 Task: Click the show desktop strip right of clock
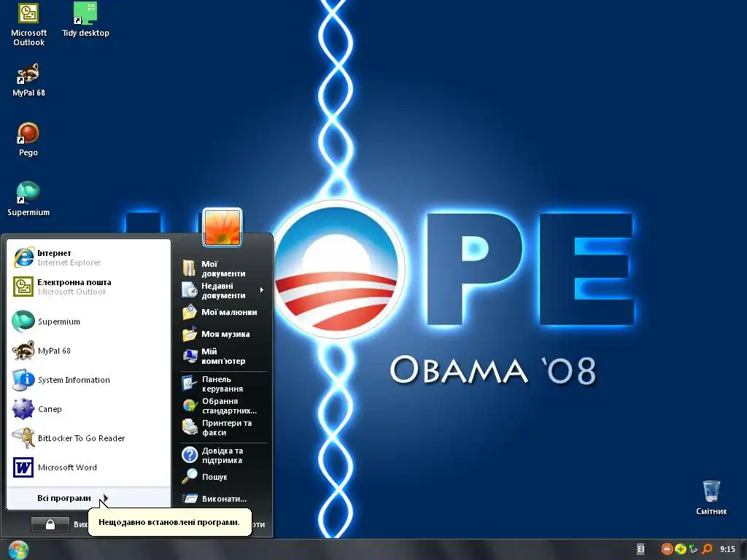click(743, 549)
